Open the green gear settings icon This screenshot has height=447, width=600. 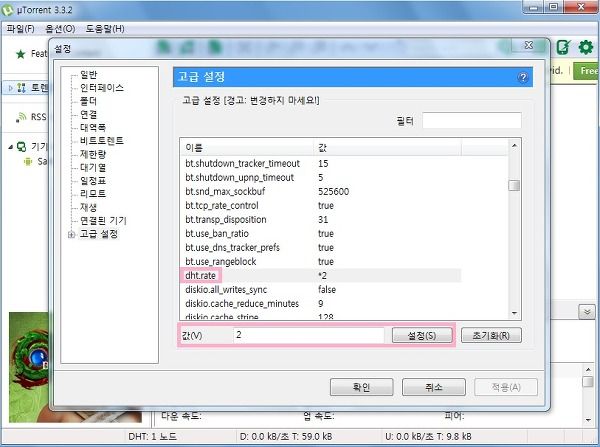tap(585, 47)
